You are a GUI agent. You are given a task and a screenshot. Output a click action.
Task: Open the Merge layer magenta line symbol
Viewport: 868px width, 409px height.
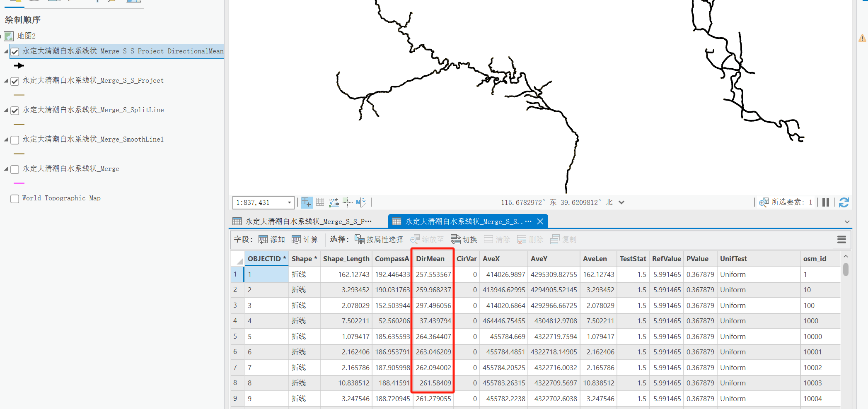click(19, 183)
